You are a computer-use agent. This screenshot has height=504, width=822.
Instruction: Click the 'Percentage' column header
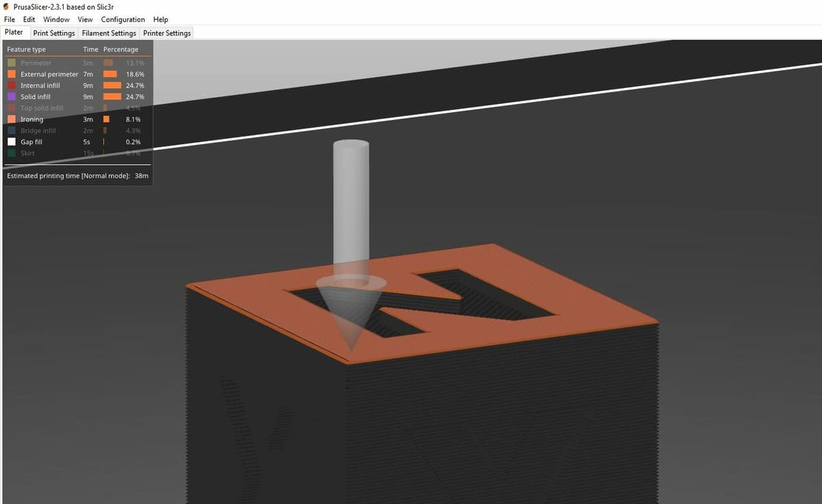coord(121,49)
